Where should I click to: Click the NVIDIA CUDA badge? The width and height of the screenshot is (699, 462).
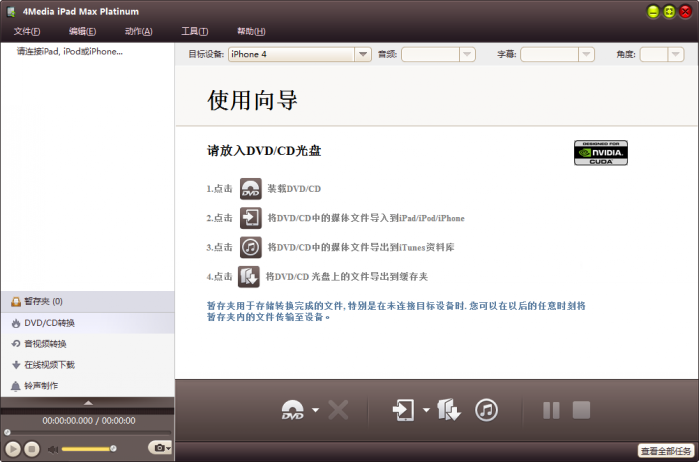(x=600, y=153)
